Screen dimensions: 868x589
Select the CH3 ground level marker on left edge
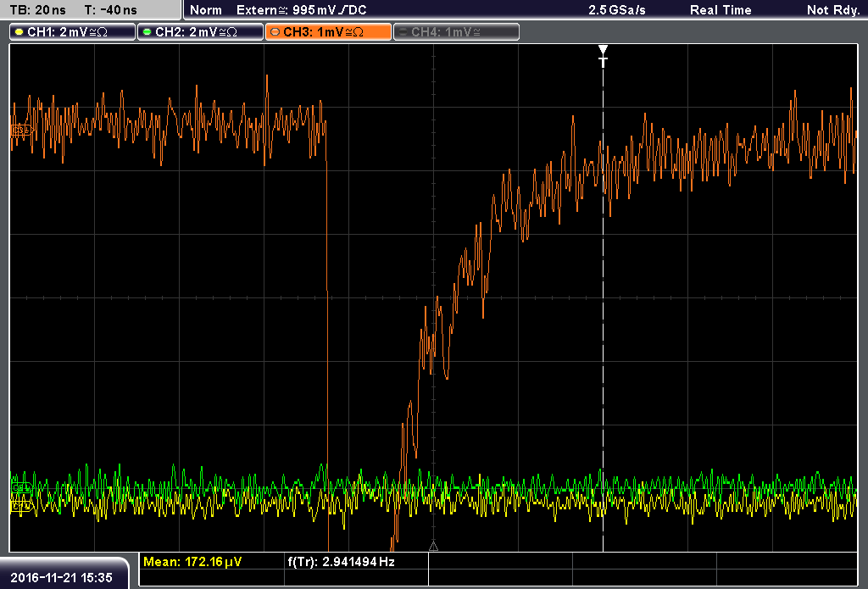pos(22,131)
